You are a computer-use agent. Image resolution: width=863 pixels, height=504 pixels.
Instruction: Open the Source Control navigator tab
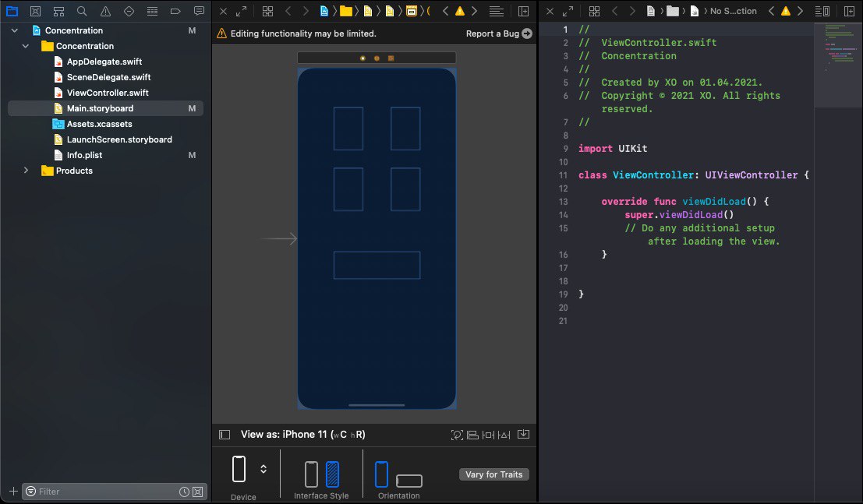tap(35, 12)
